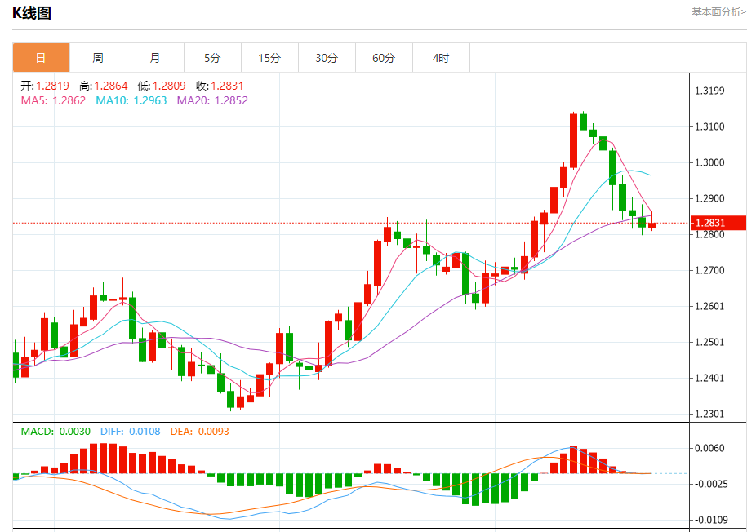Click the 1.2601 price axis label

click(x=709, y=307)
